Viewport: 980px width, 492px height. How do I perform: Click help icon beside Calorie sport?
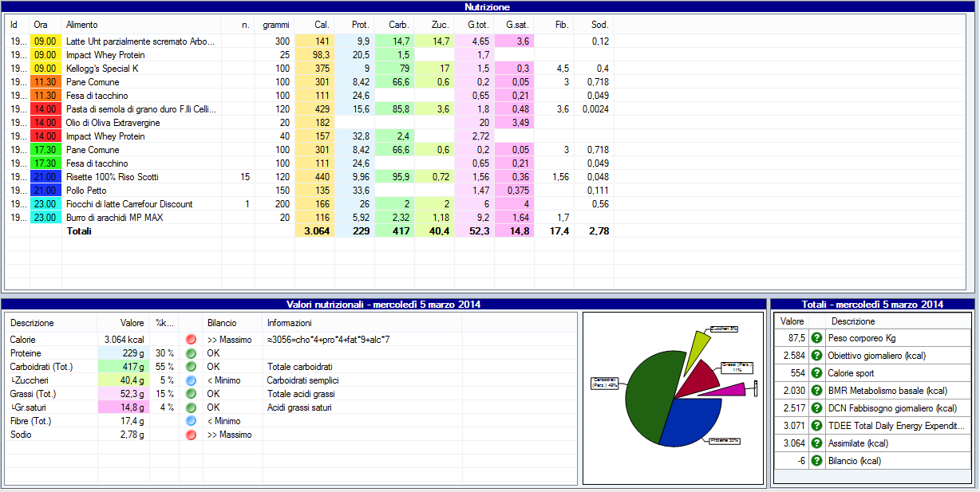816,373
